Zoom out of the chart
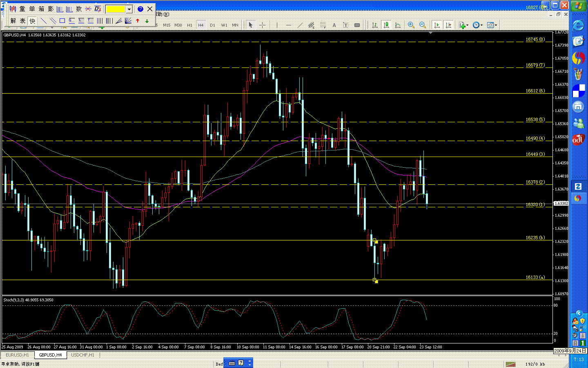Image resolution: width=588 pixels, height=368 pixels. (x=423, y=25)
